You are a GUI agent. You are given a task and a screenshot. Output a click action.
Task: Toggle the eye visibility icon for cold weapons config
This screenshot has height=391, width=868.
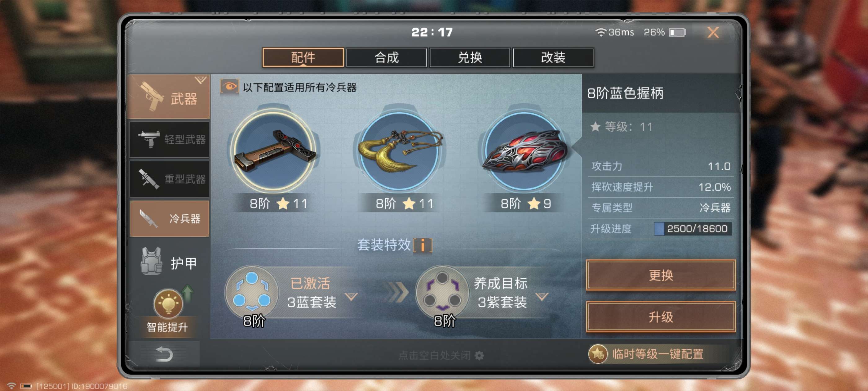[229, 87]
